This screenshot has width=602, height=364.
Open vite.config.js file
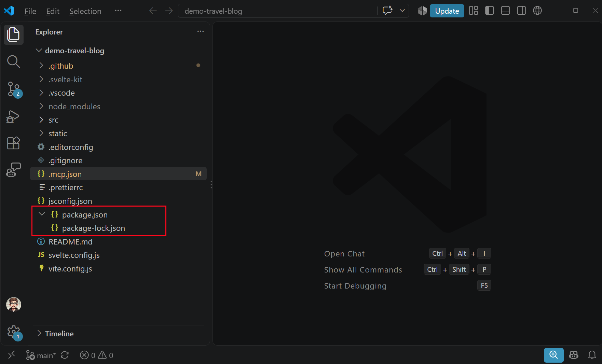coord(118,269)
